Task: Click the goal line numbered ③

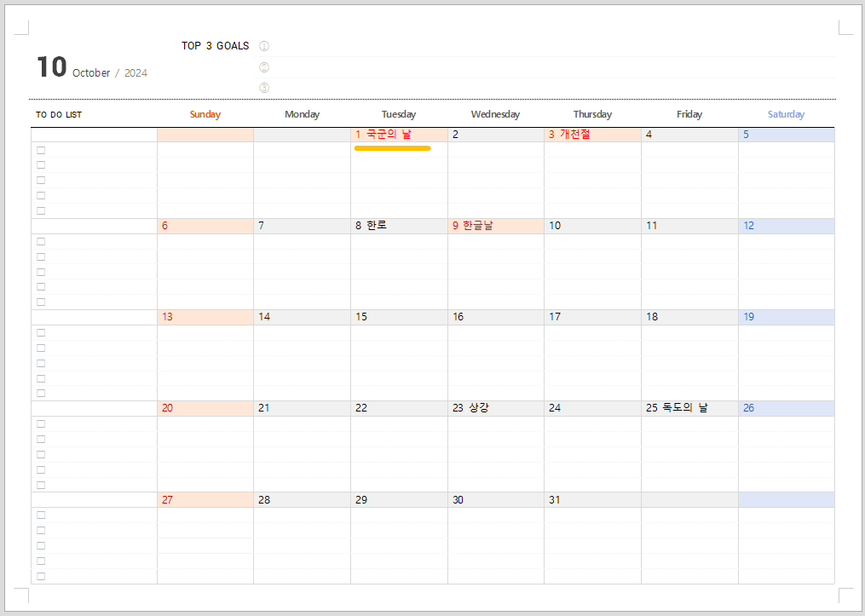Action: tap(545, 88)
